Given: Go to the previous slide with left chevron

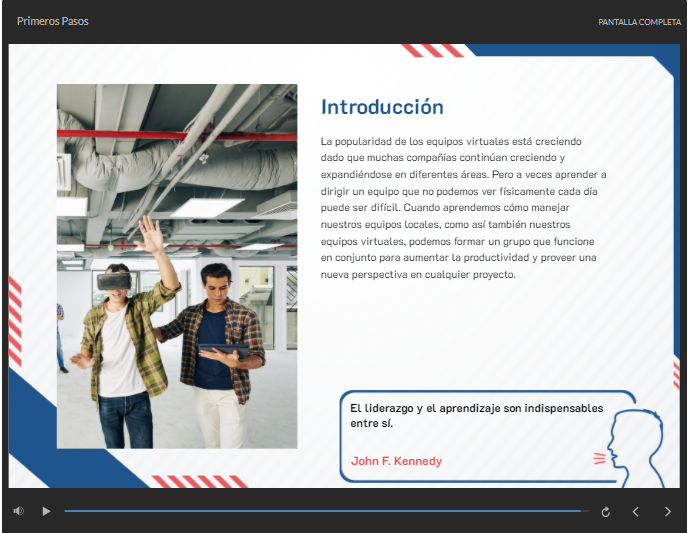Looking at the screenshot, I should pyautogui.click(x=635, y=512).
